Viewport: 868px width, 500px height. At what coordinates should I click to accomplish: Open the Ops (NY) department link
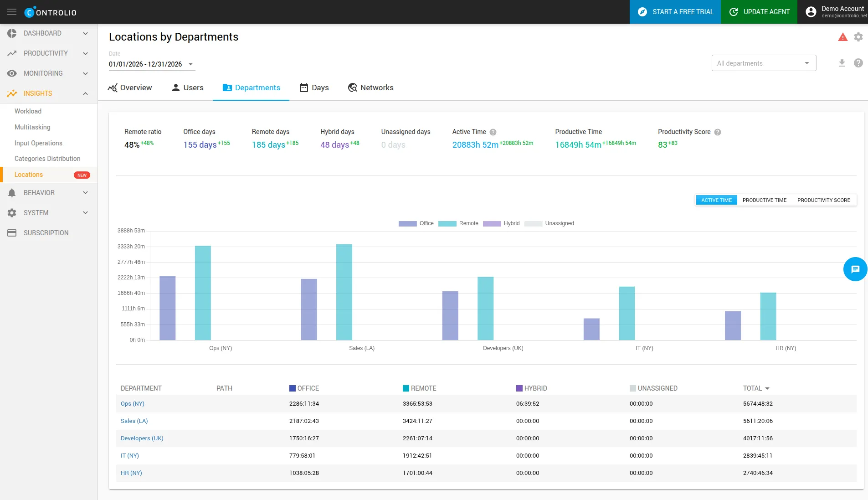(133, 404)
